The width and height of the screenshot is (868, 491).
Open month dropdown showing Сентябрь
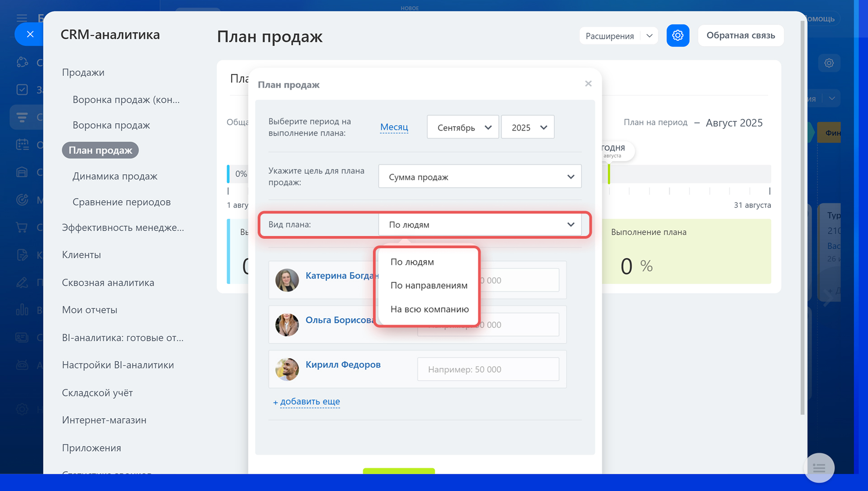[x=463, y=127]
